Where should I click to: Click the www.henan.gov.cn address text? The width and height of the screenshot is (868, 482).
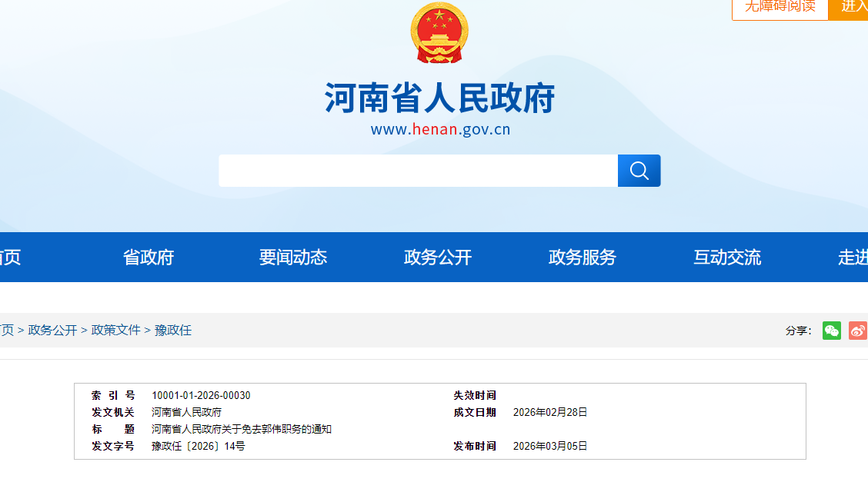[x=440, y=129]
